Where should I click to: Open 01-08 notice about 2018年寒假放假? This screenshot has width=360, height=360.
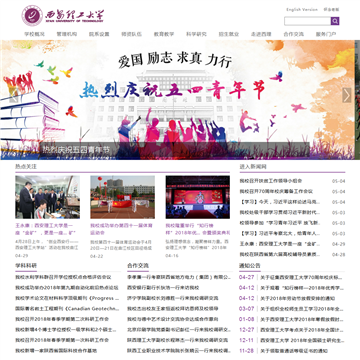301,319
